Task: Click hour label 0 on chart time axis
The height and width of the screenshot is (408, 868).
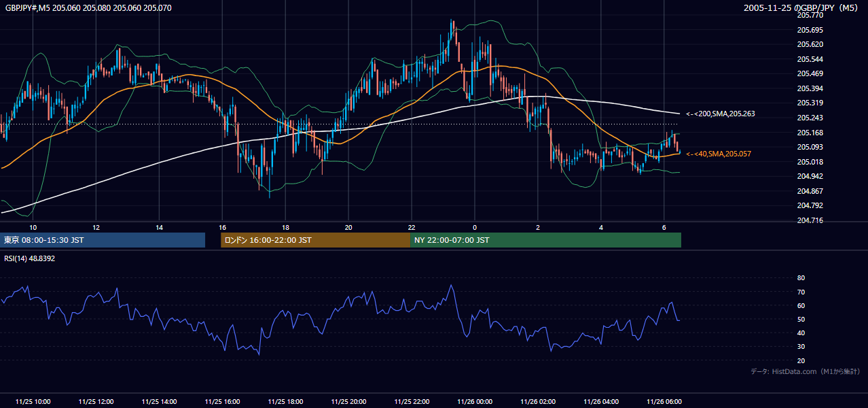Action: tap(475, 227)
